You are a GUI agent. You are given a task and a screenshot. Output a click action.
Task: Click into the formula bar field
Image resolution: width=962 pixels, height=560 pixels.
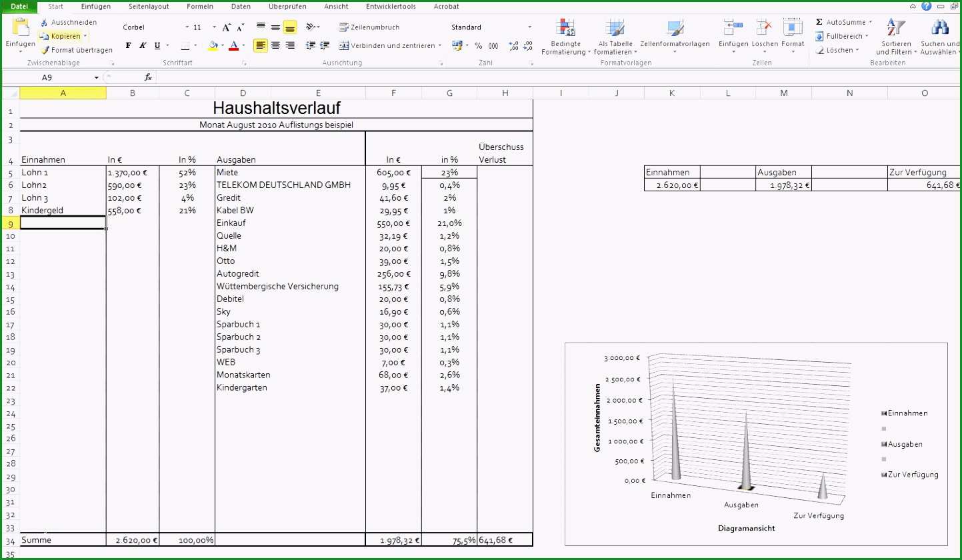[x=557, y=77]
